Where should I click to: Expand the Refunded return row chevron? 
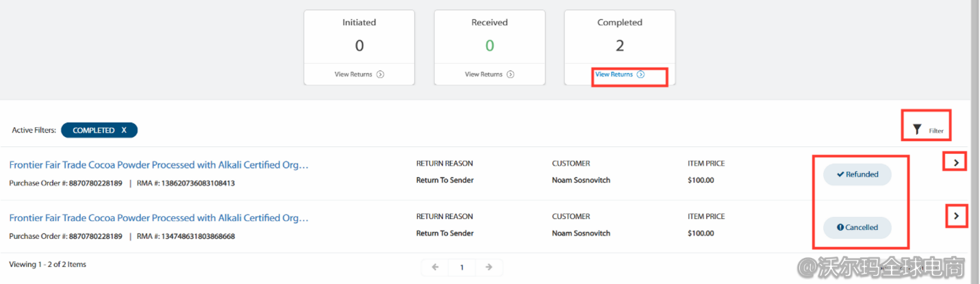(x=956, y=162)
